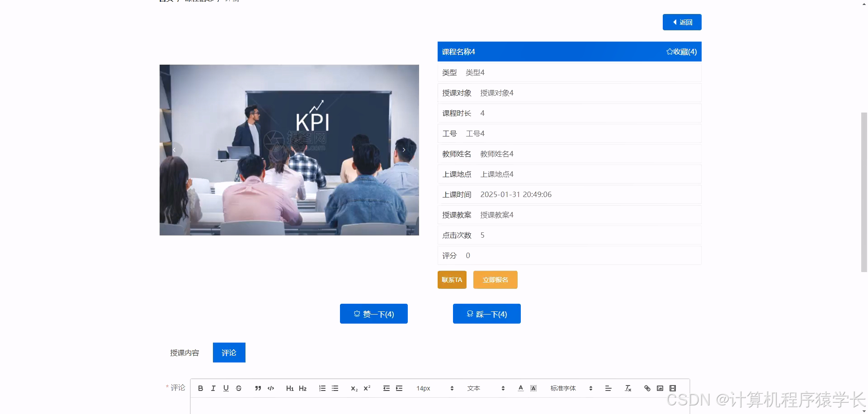Screen dimensions: 868x414
Task: Insert an image into the comment
Action: tap(660, 388)
